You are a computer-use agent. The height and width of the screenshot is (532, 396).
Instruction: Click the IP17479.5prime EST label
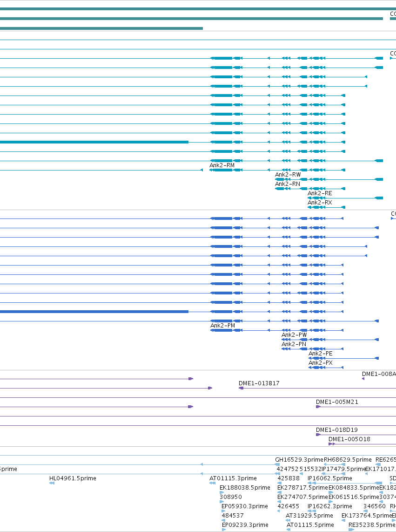[344, 469]
